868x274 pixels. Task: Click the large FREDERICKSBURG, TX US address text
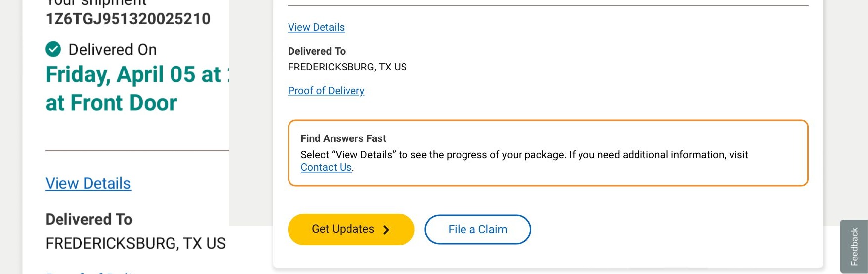[135, 243]
